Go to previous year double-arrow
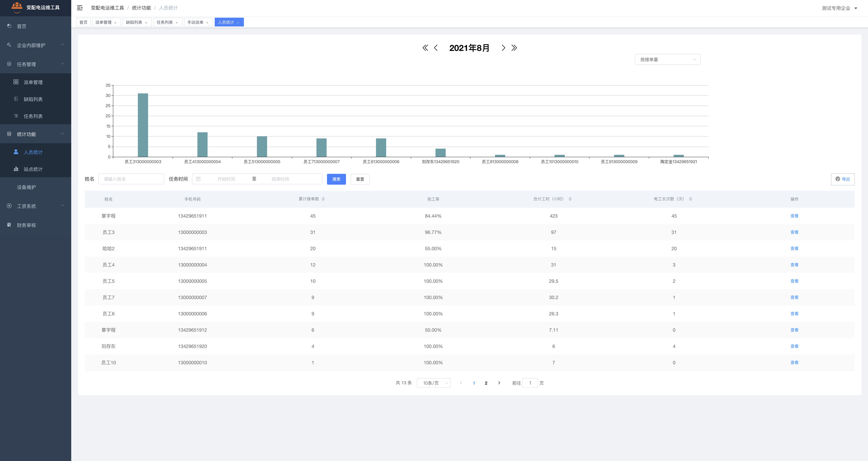 [x=425, y=48]
